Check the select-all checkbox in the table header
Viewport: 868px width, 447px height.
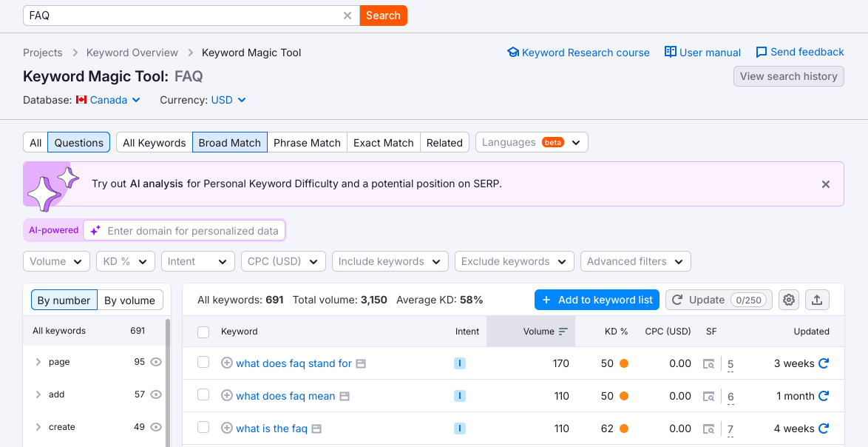point(203,332)
